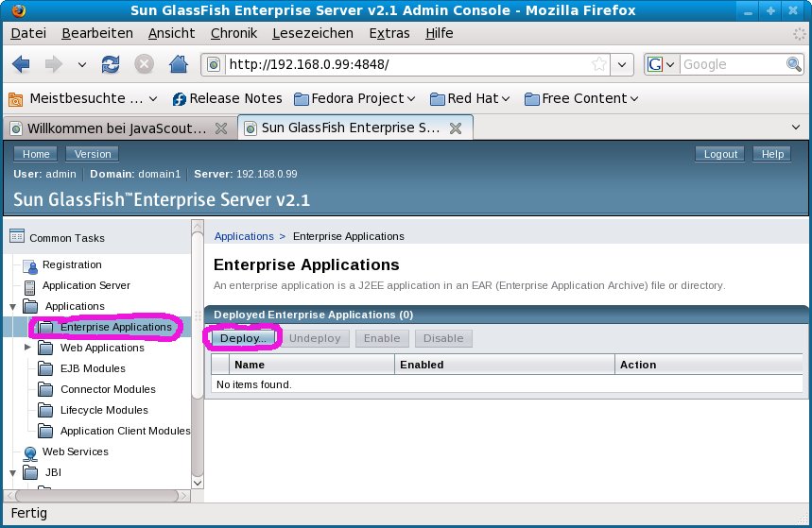Click the Web Services globe icon
Screen dimensions: 812x528
[x=30, y=452]
